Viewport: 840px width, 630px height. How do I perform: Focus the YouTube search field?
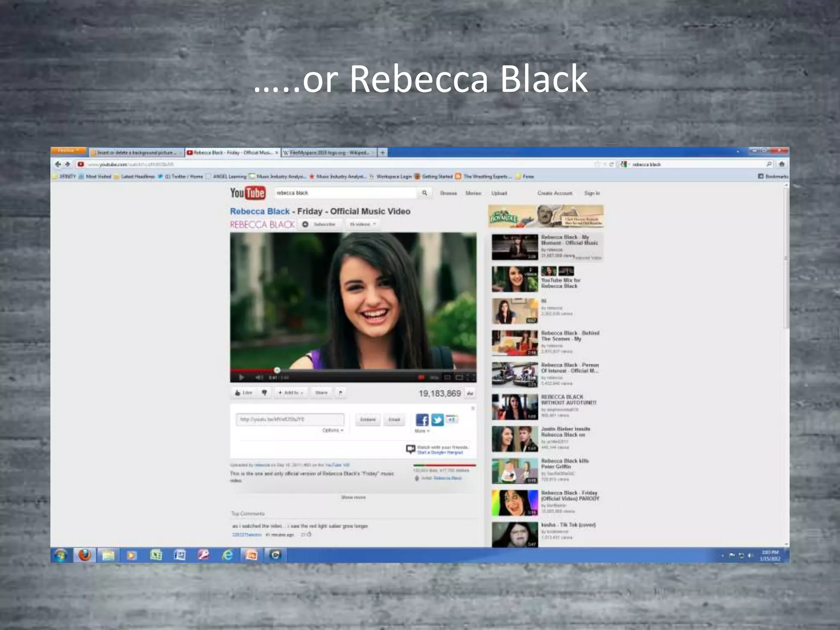click(x=345, y=193)
